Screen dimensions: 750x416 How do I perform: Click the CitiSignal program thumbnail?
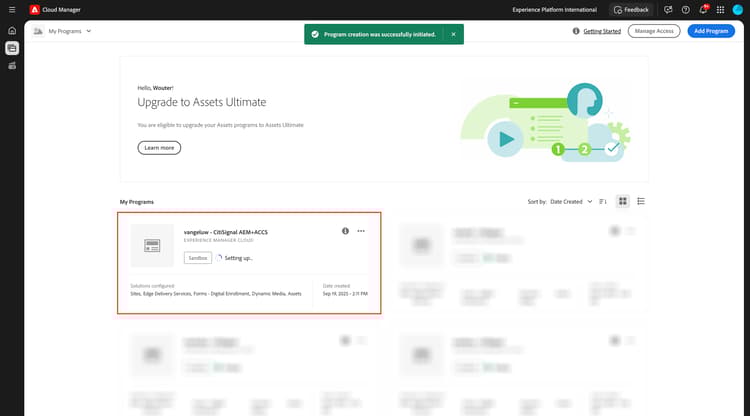coord(152,246)
